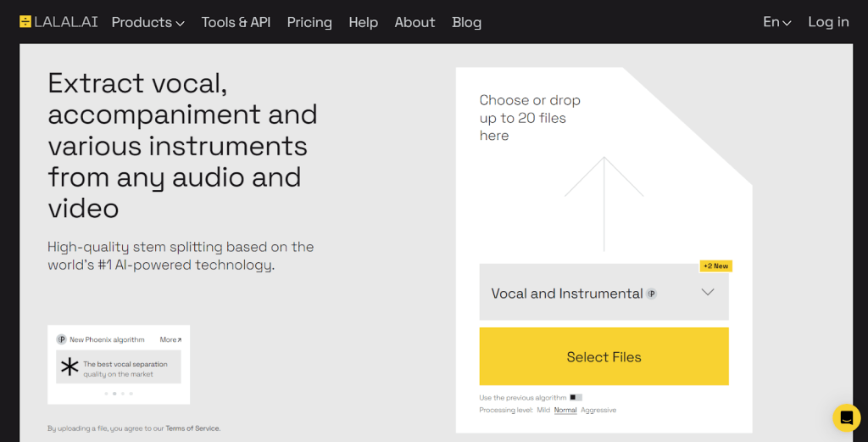Select the third carousel dot
Screen dimensions: 868x442
coord(123,394)
